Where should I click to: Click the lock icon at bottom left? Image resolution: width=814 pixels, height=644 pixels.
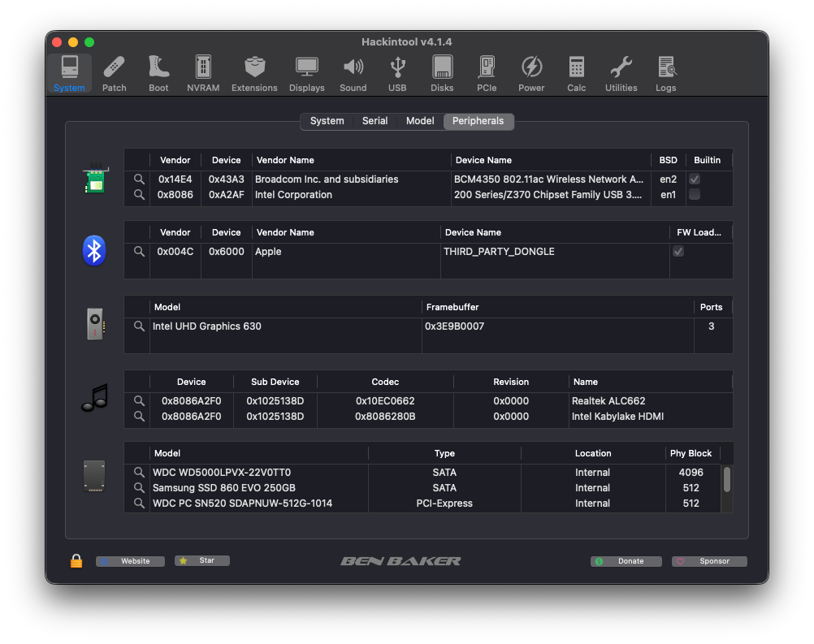[76, 561]
